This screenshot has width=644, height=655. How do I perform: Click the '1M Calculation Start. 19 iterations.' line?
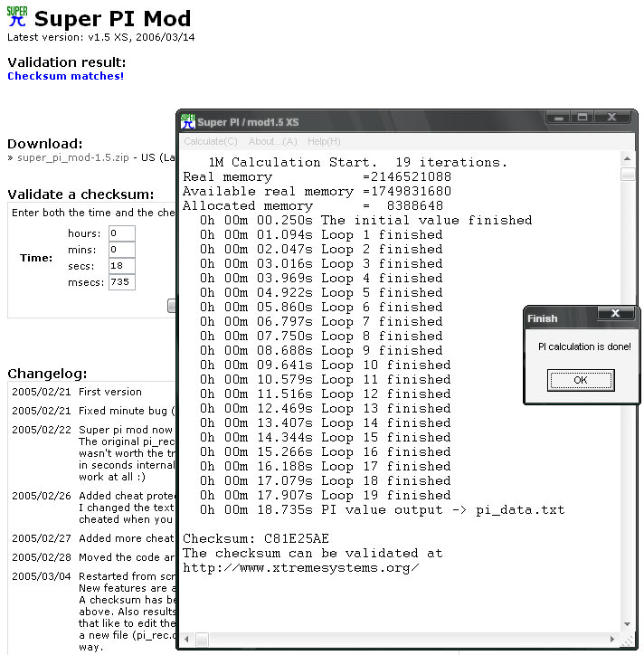pyautogui.click(x=358, y=162)
